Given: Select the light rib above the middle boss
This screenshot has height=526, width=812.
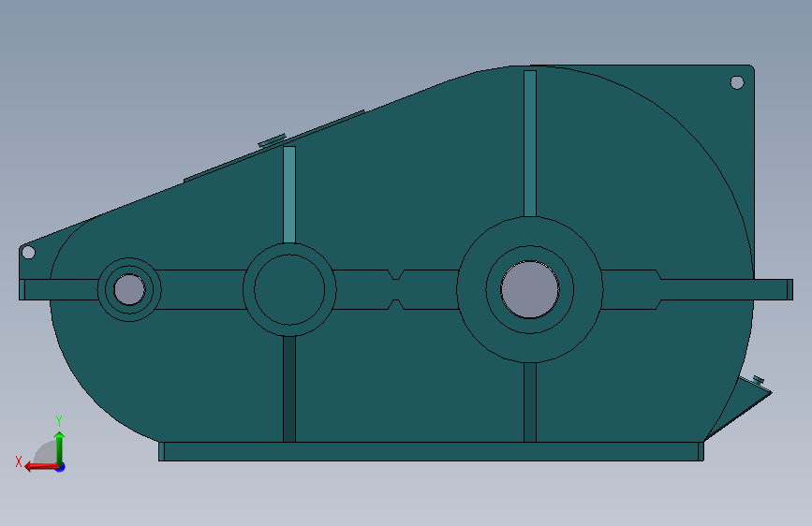Looking at the screenshot, I should 289,195.
